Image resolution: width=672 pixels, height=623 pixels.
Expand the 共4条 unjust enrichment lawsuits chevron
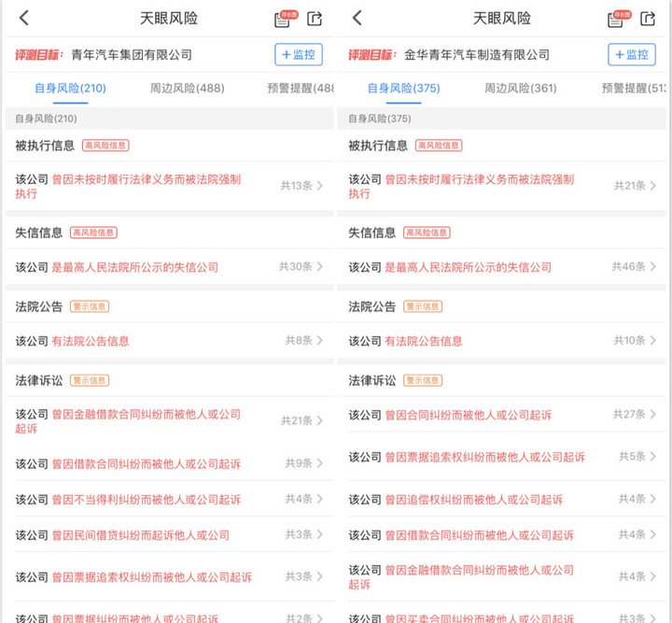point(319,499)
